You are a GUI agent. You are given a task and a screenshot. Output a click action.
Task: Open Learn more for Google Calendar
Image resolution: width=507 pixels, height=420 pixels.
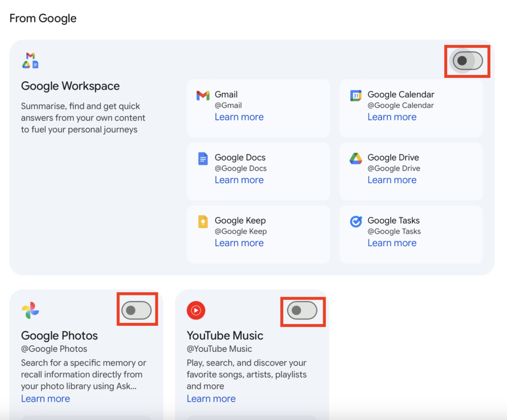click(x=392, y=117)
